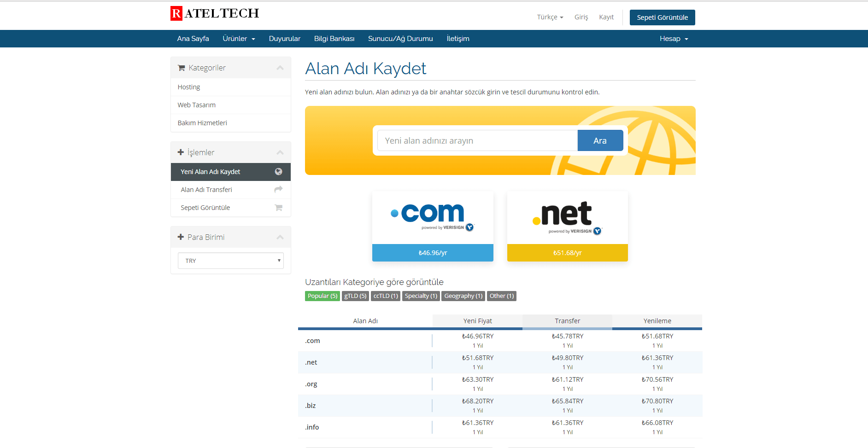Viewport: 868px width, 448px height.
Task: Select the .com Verisign logo card
Action: point(433,217)
